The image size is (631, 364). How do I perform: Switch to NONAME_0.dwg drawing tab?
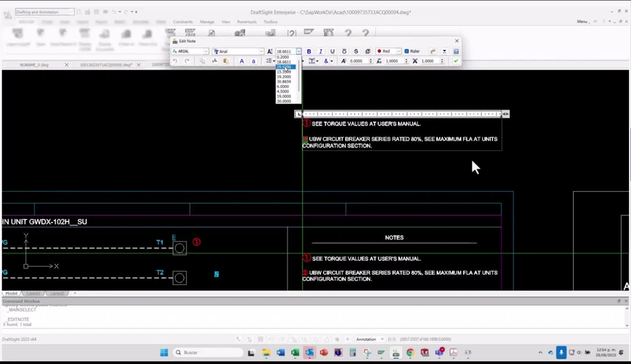coord(34,65)
